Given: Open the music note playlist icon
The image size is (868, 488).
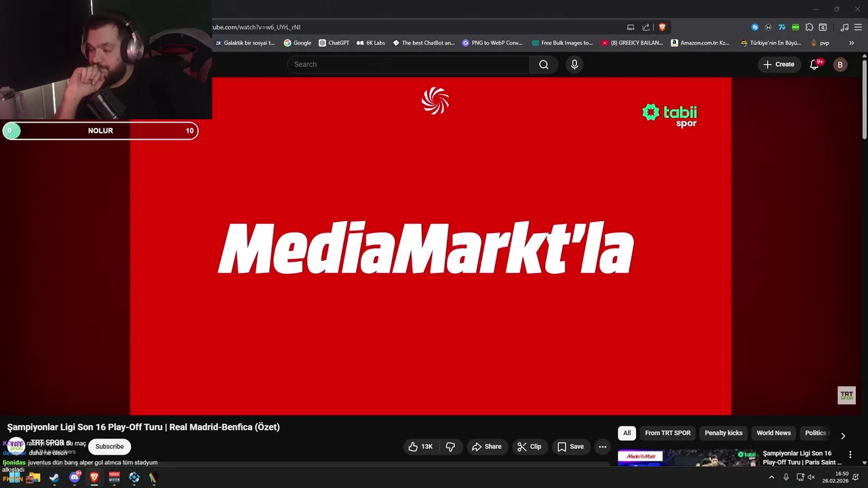Looking at the screenshot, I should [x=844, y=27].
